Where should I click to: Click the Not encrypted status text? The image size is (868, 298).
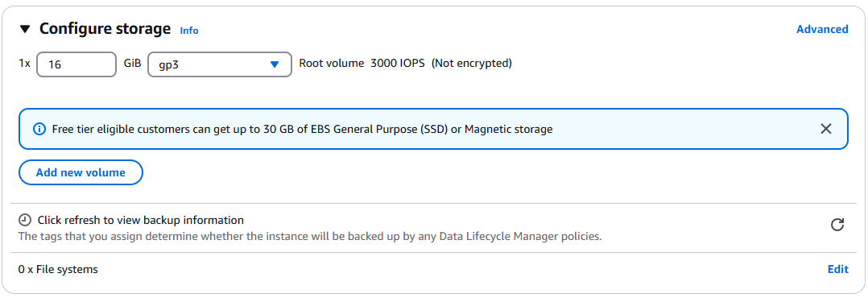(x=472, y=63)
